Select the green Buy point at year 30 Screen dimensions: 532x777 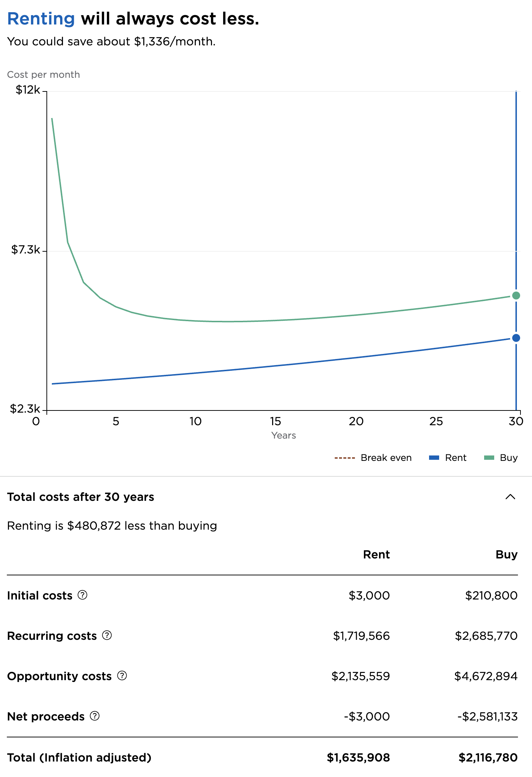(x=516, y=296)
